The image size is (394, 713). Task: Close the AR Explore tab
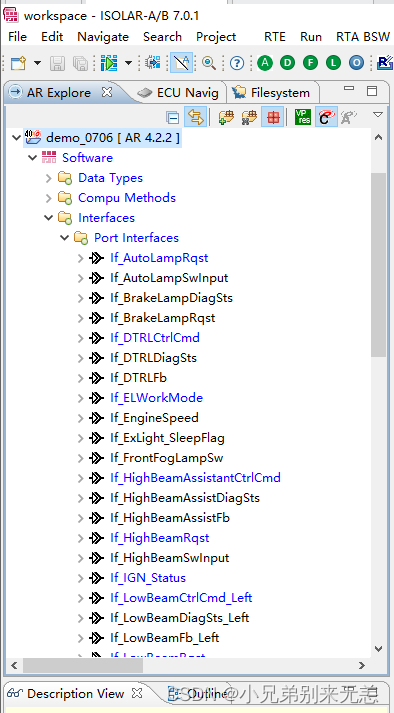coord(106,92)
